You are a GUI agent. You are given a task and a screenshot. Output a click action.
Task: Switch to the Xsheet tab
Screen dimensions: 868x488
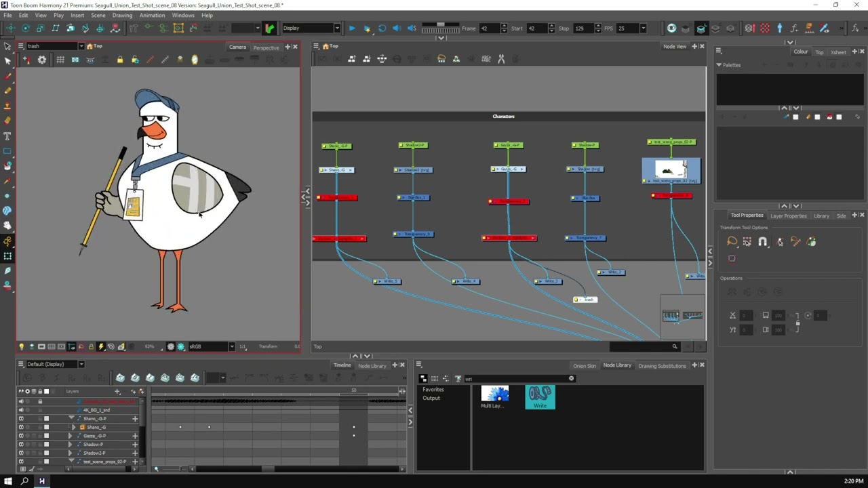(x=838, y=52)
